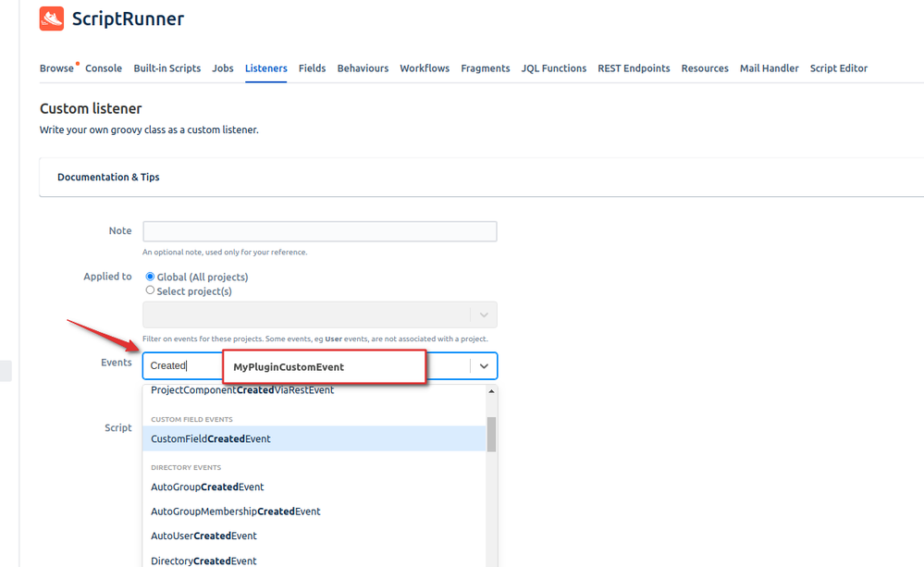
Task: Open the JQL Functions tab
Action: pos(554,68)
